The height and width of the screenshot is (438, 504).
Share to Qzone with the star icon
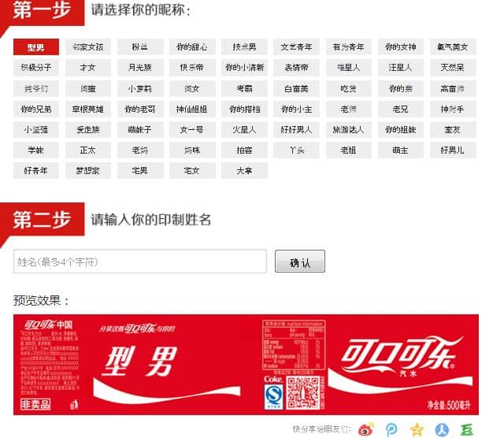point(417,429)
